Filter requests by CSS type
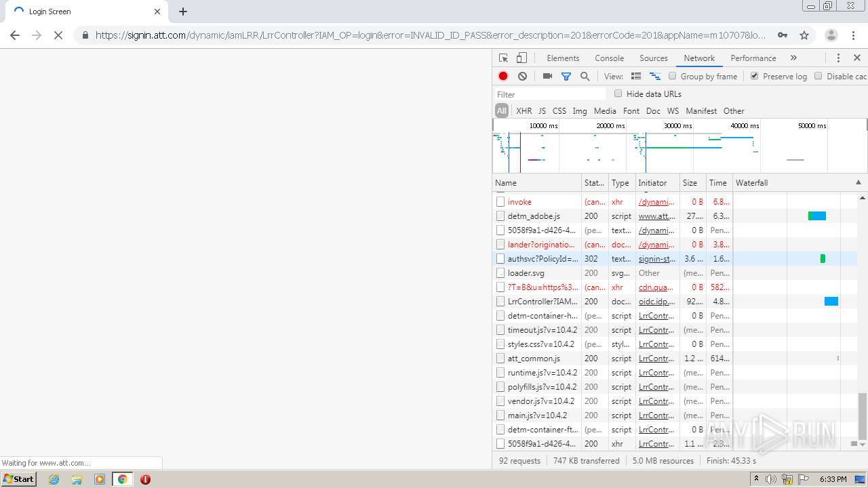This screenshot has width=868, height=488. (x=559, y=111)
